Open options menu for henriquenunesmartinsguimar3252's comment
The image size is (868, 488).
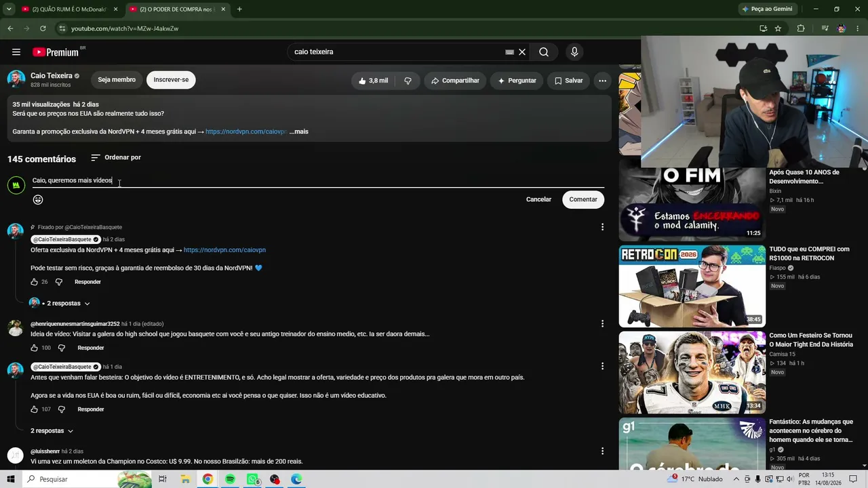pos(602,324)
